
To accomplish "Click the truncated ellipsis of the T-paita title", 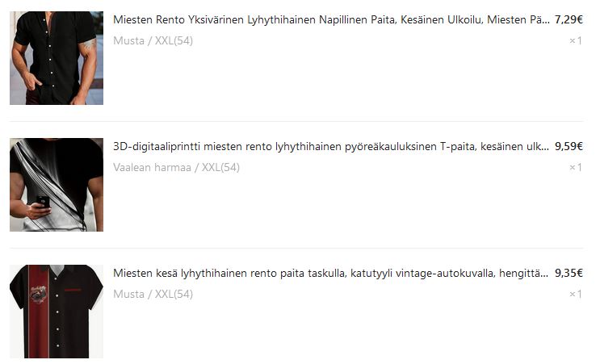I will tap(545, 149).
